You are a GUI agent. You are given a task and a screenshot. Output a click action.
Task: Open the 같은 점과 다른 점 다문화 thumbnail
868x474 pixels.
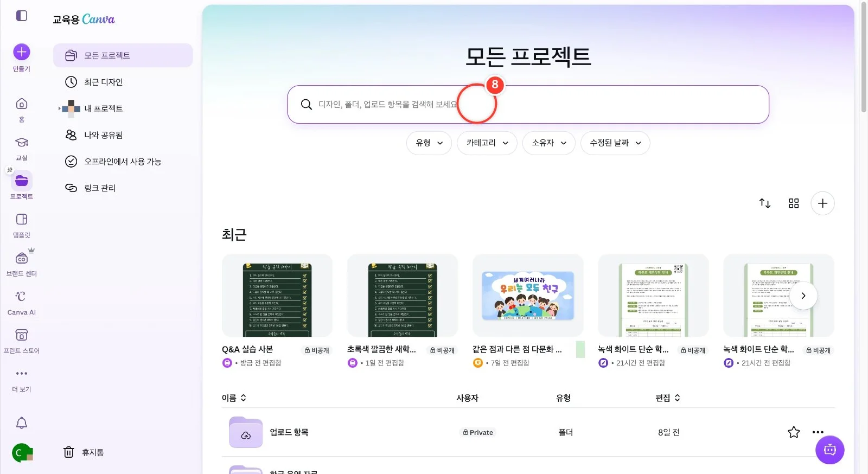click(528, 296)
